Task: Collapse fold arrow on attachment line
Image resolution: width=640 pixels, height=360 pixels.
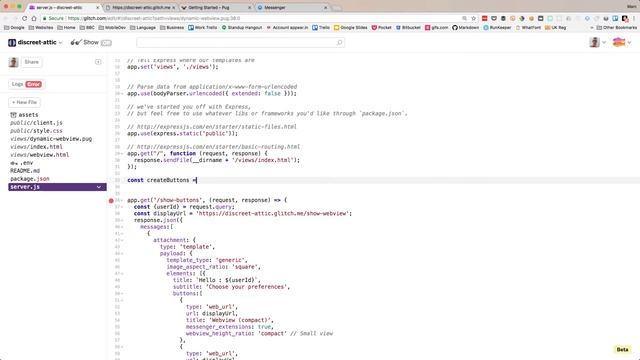Action: pyautogui.click(x=122, y=240)
